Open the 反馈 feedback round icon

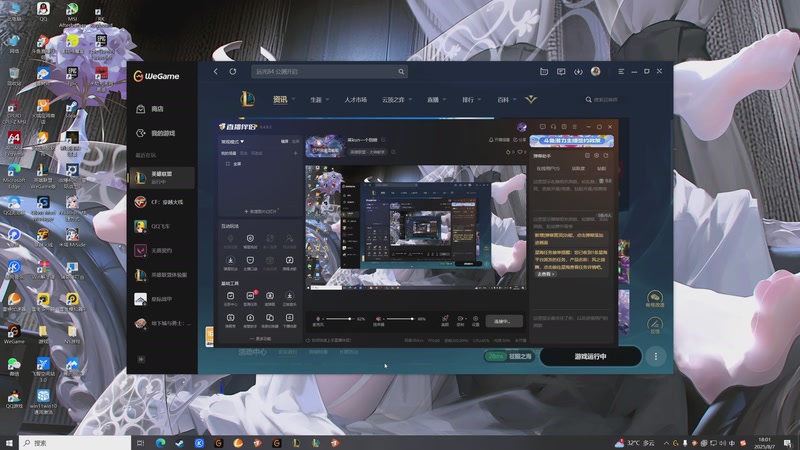coord(655,324)
